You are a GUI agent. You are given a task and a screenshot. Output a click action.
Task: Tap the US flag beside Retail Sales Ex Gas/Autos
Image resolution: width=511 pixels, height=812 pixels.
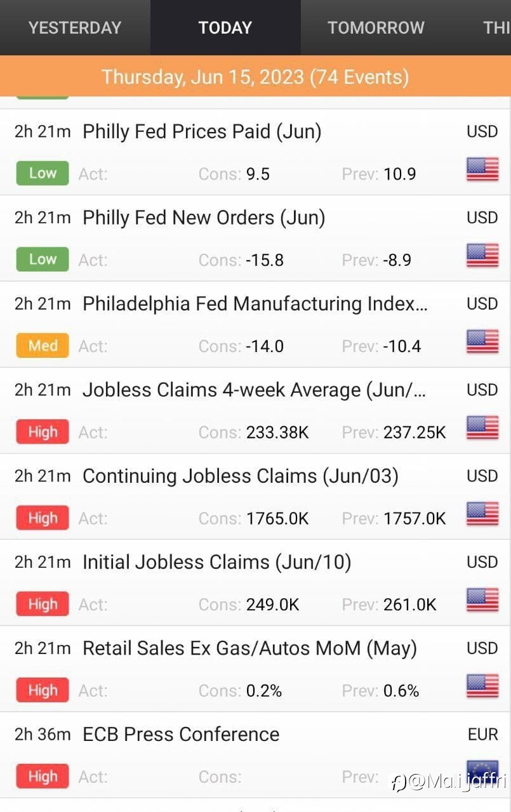pyautogui.click(x=482, y=686)
